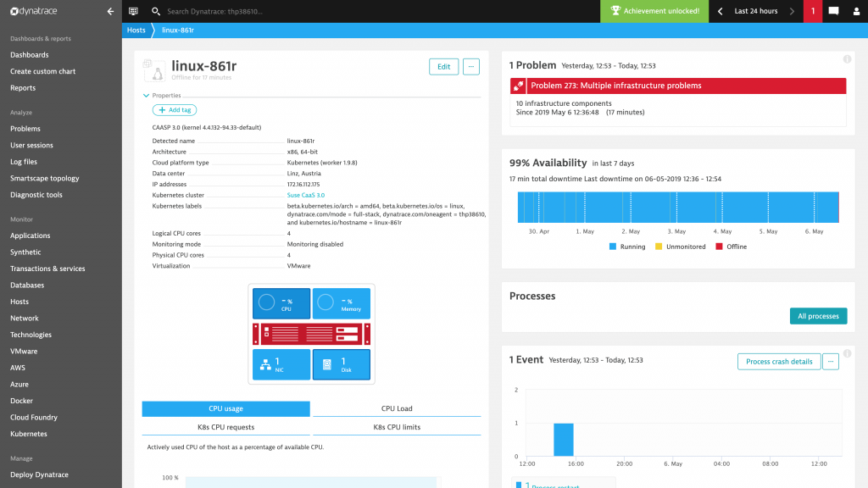Open more options next to Edit button

click(471, 66)
